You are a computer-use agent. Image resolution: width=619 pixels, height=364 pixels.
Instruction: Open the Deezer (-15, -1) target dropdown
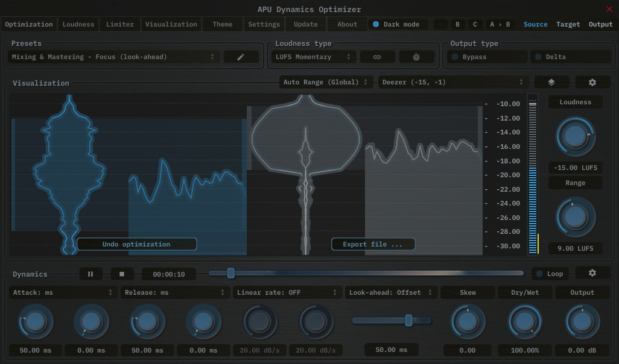coord(451,82)
